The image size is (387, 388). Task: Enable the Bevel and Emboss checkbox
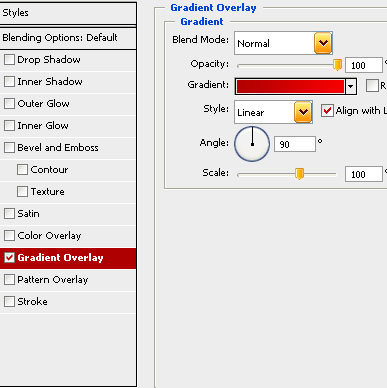[x=9, y=148]
